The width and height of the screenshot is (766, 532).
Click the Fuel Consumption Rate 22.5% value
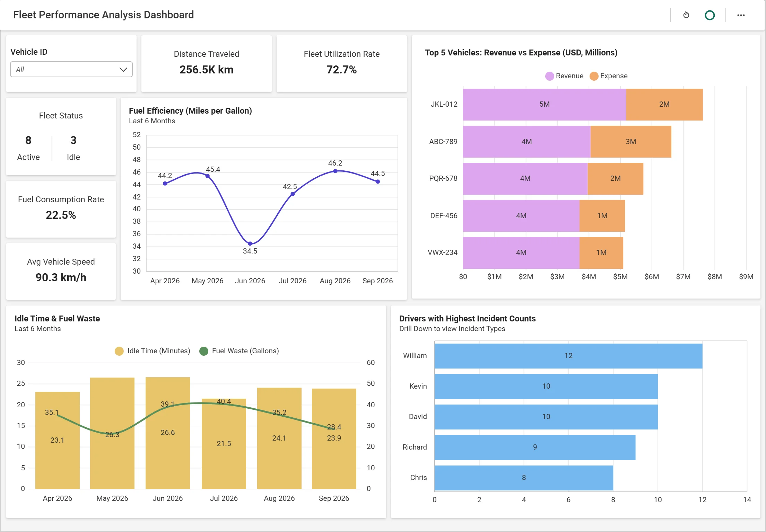pyautogui.click(x=61, y=215)
